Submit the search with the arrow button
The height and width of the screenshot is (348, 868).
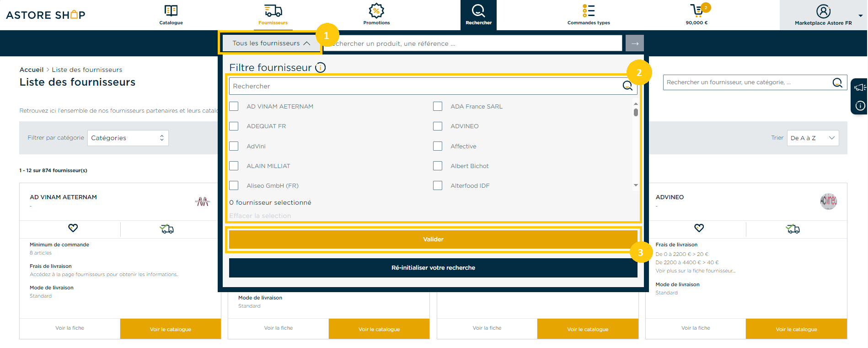pyautogui.click(x=635, y=43)
